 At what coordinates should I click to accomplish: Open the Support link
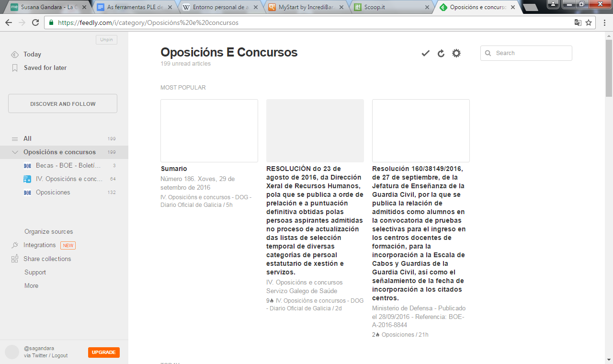(x=35, y=273)
